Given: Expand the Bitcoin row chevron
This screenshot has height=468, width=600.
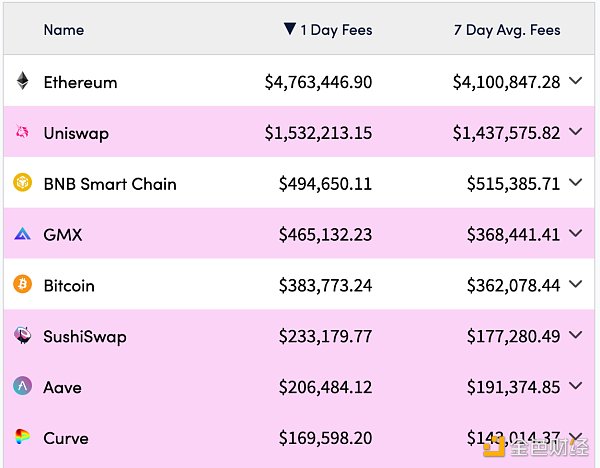Looking at the screenshot, I should (575, 285).
